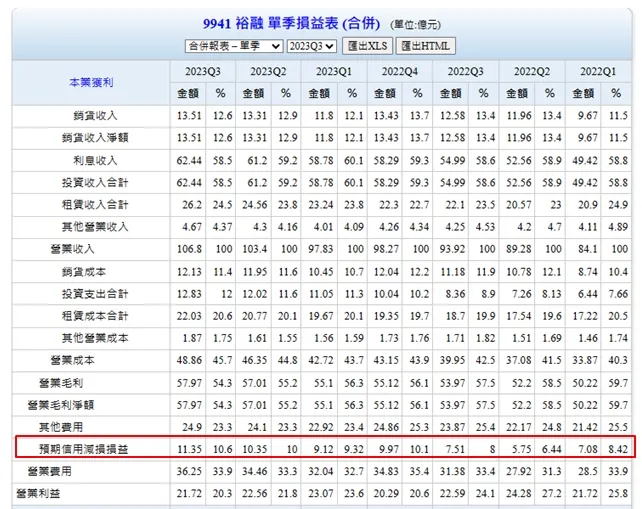Click 2023Q3 其他營業收入 amount 4.67
This screenshot has width=642, height=509.
(192, 227)
